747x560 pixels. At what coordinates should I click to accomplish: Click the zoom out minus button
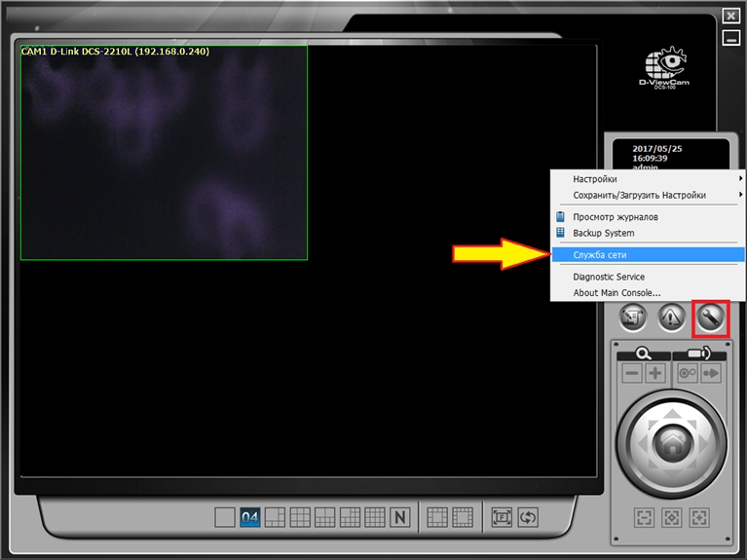632,373
